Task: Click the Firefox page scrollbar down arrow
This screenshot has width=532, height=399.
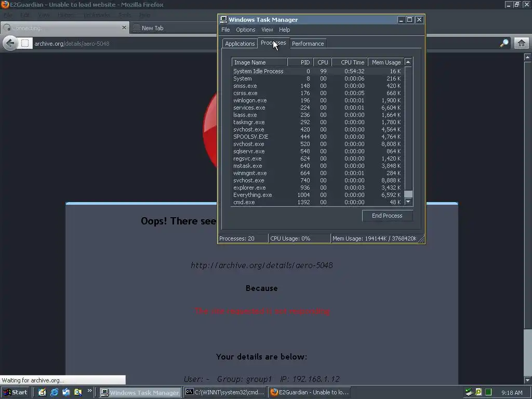Action: coord(527,380)
